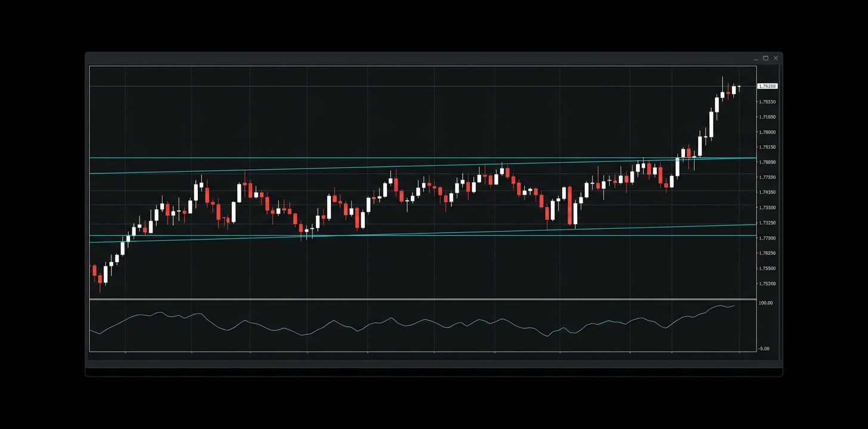Maximize the chart window
This screenshot has height=429, width=868.
click(766, 58)
